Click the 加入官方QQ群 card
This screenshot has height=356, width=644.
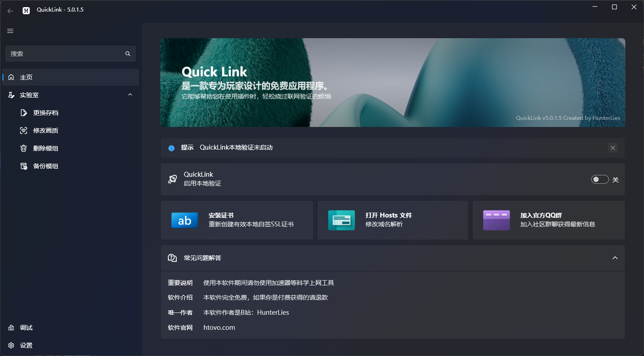tap(549, 220)
